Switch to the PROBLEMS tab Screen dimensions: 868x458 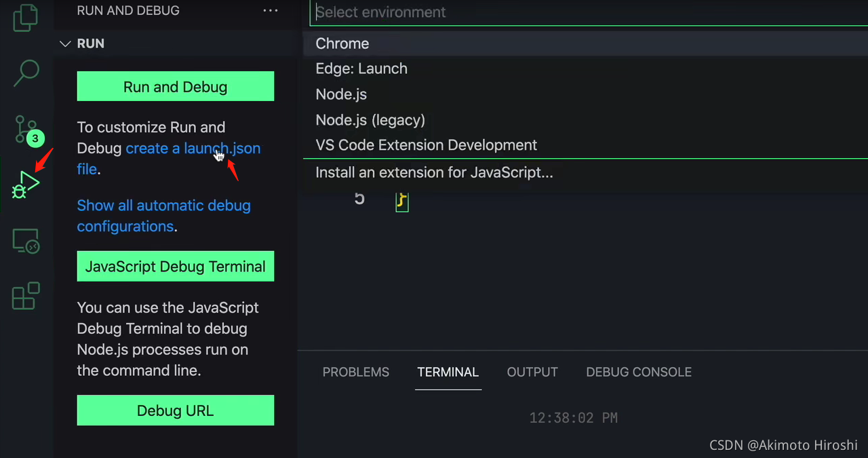(x=356, y=372)
